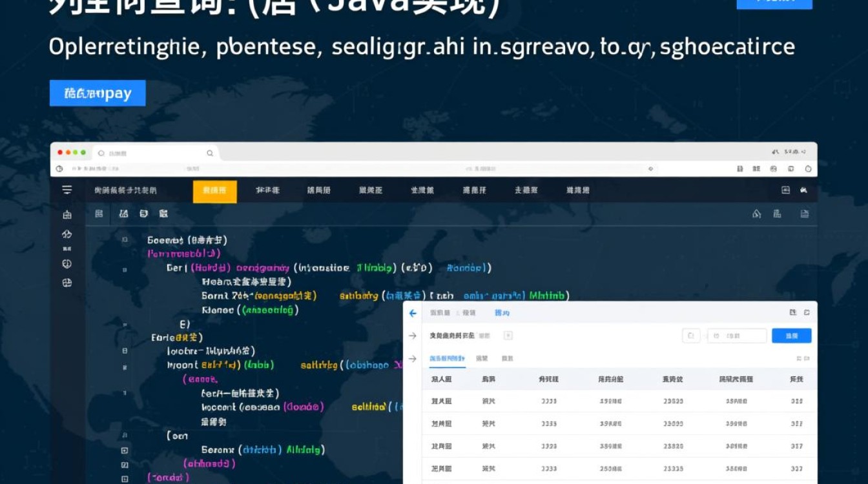The image size is (868, 484).
Task: Toggle the gutter box beside the last code line
Action: (x=125, y=478)
